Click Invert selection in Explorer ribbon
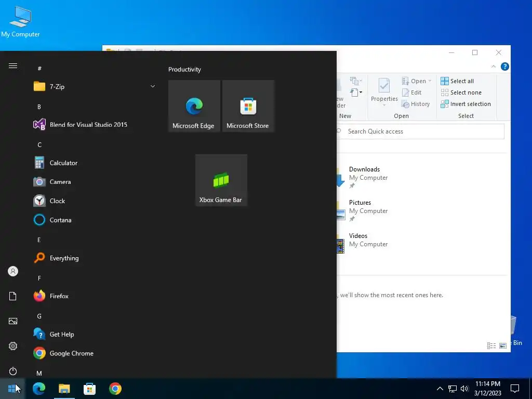 tap(465, 104)
